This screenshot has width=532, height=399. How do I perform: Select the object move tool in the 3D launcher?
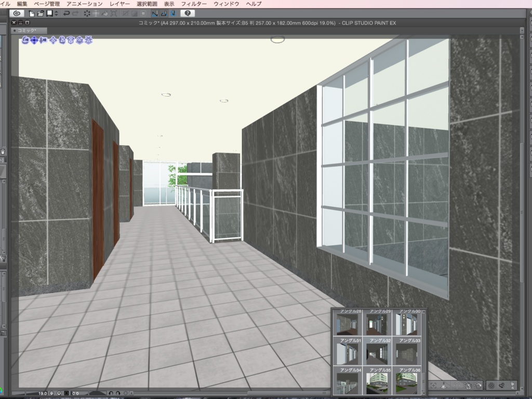click(53, 42)
